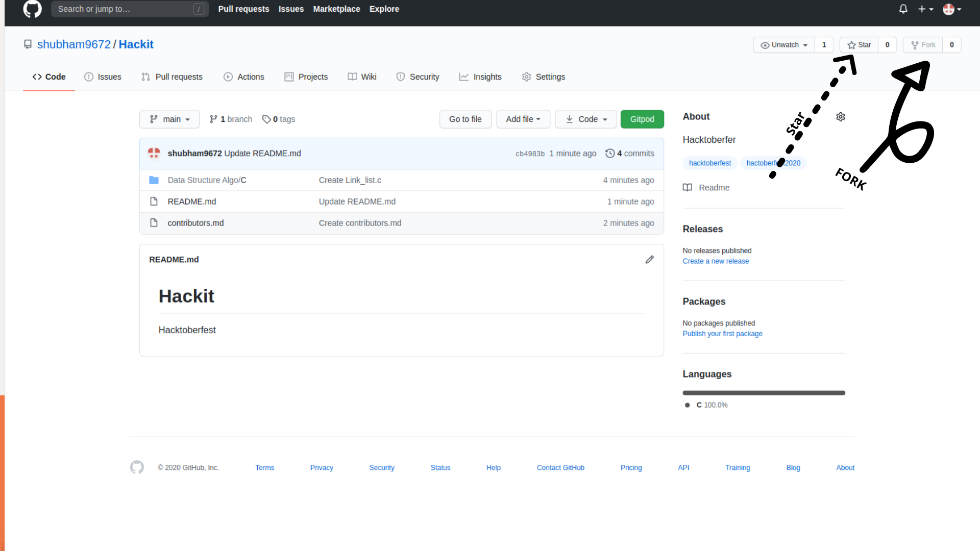Open the Code download dropdown
Image resolution: width=980 pixels, height=551 pixels.
coord(586,119)
